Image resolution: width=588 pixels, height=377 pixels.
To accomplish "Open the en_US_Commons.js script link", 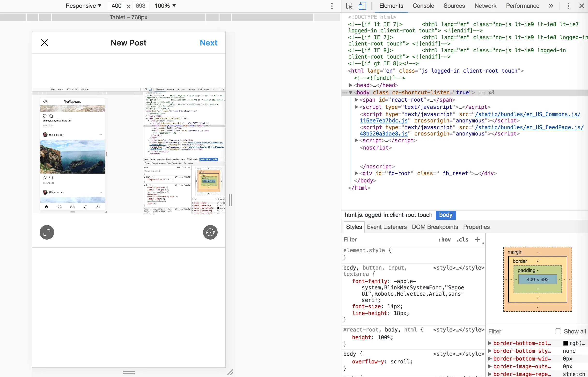I will click(x=470, y=118).
